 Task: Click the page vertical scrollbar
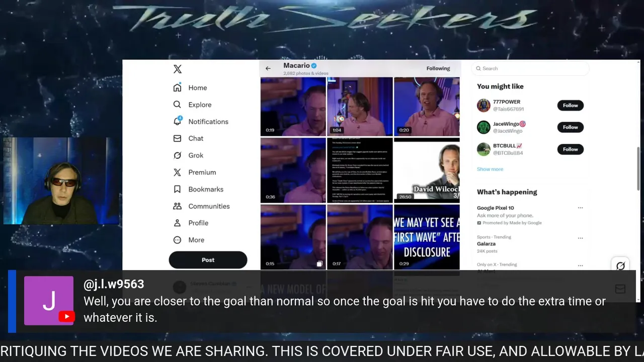(x=638, y=168)
